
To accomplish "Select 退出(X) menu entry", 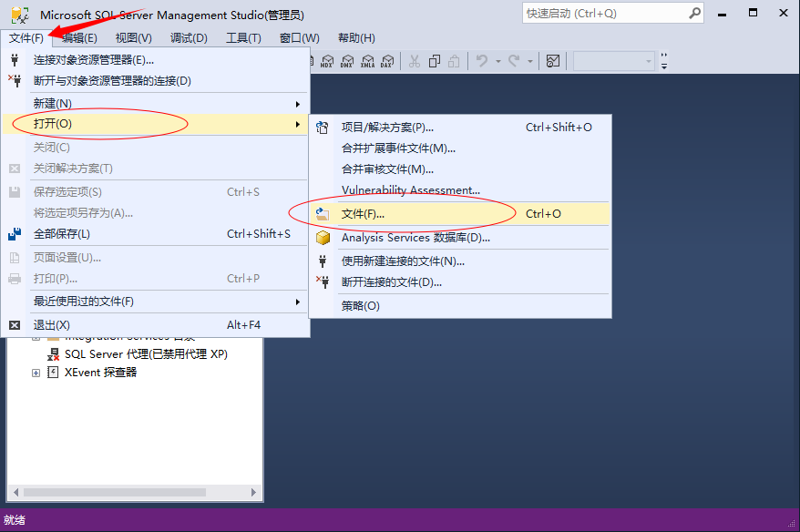I will [x=156, y=325].
